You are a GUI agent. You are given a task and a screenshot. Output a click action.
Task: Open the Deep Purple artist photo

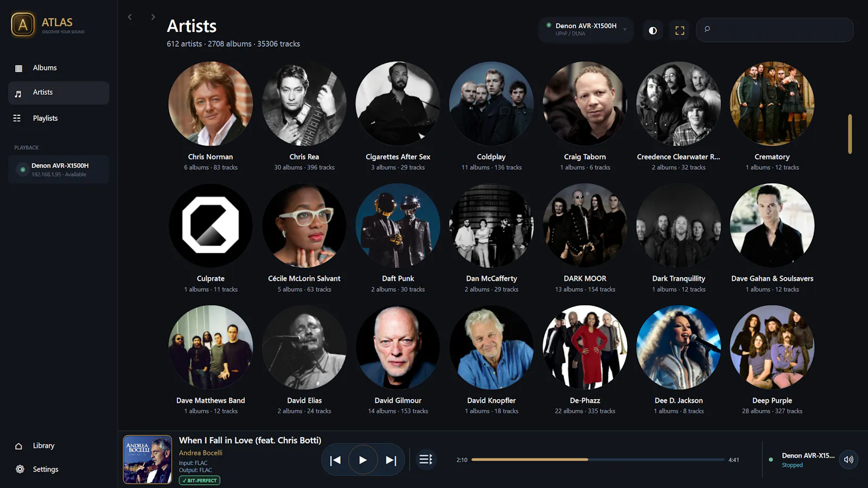click(772, 348)
